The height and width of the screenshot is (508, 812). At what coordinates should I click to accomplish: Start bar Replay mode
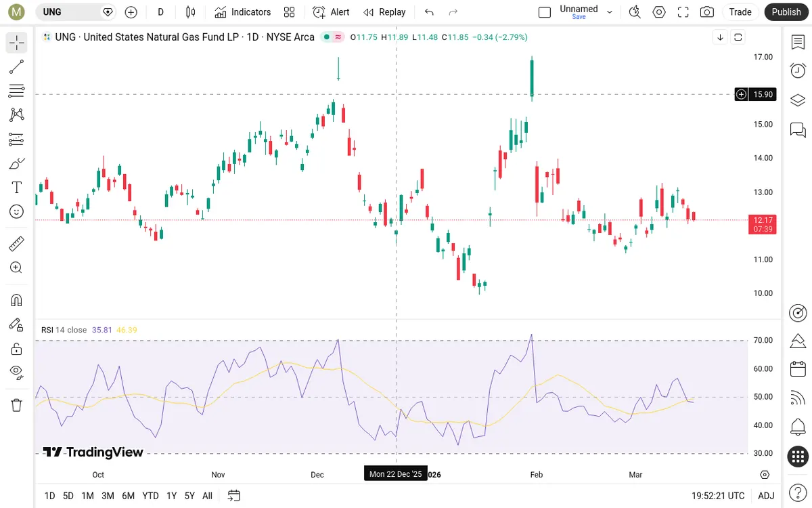(x=384, y=12)
